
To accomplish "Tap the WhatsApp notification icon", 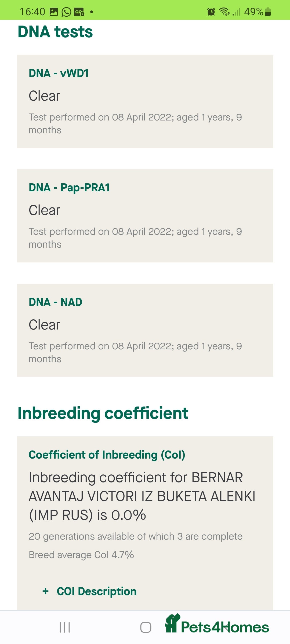I will (x=66, y=12).
